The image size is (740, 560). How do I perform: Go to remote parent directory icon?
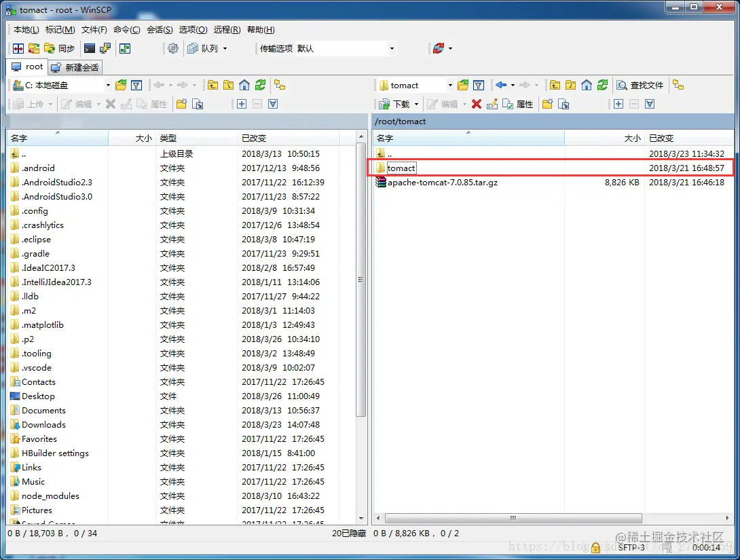click(555, 85)
